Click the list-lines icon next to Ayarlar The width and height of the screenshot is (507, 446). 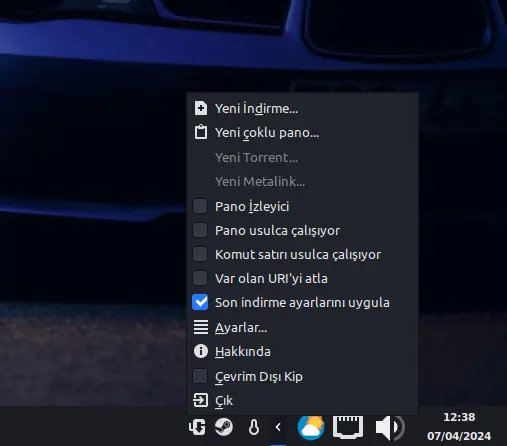point(201,327)
